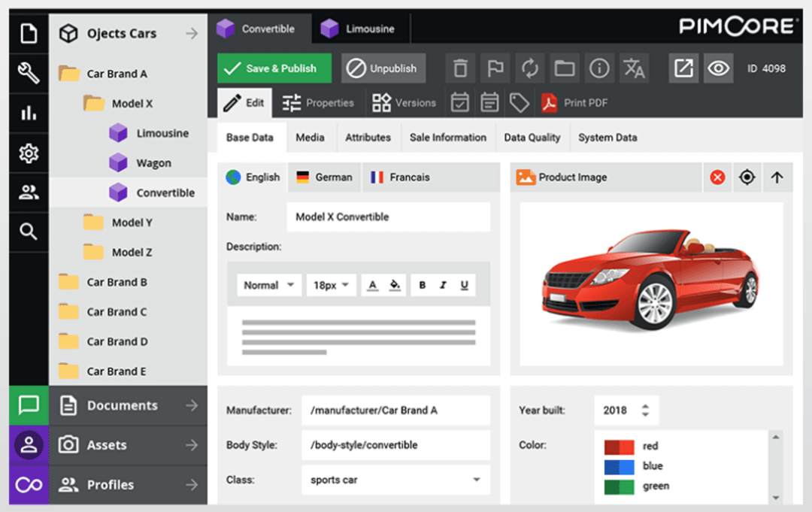Screen dimensions: 812x512
Task: Open the Settings gear in the left sidebar
Action: point(28,153)
